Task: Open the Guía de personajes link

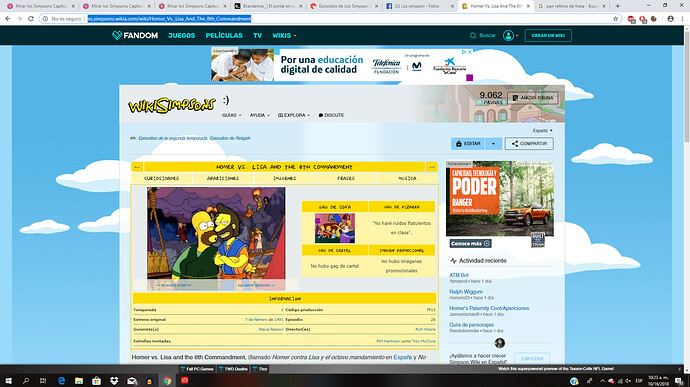Action: click(471, 324)
